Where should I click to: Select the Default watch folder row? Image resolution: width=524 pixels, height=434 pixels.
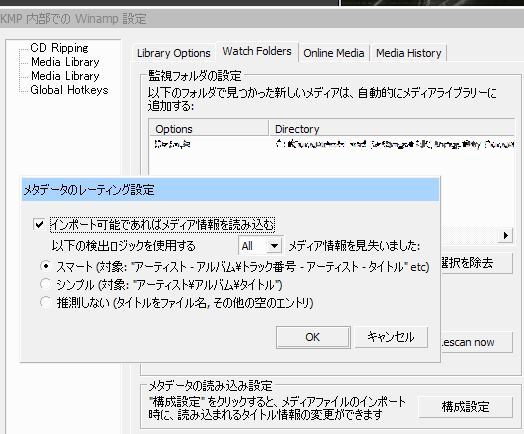(x=332, y=144)
